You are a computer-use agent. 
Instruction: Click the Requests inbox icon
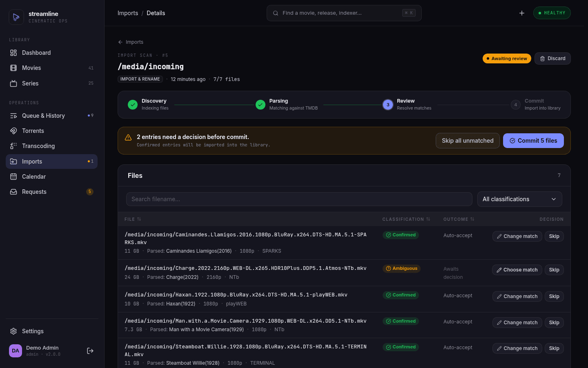[x=13, y=192]
